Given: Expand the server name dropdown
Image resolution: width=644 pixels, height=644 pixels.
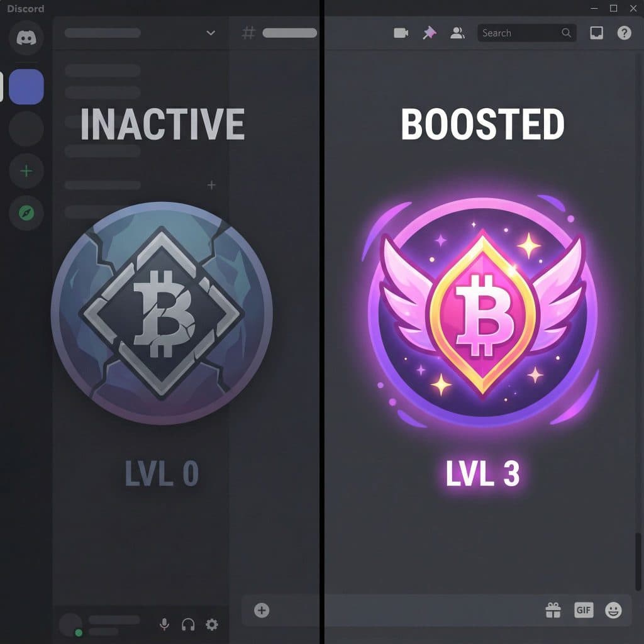Looking at the screenshot, I should click(211, 33).
